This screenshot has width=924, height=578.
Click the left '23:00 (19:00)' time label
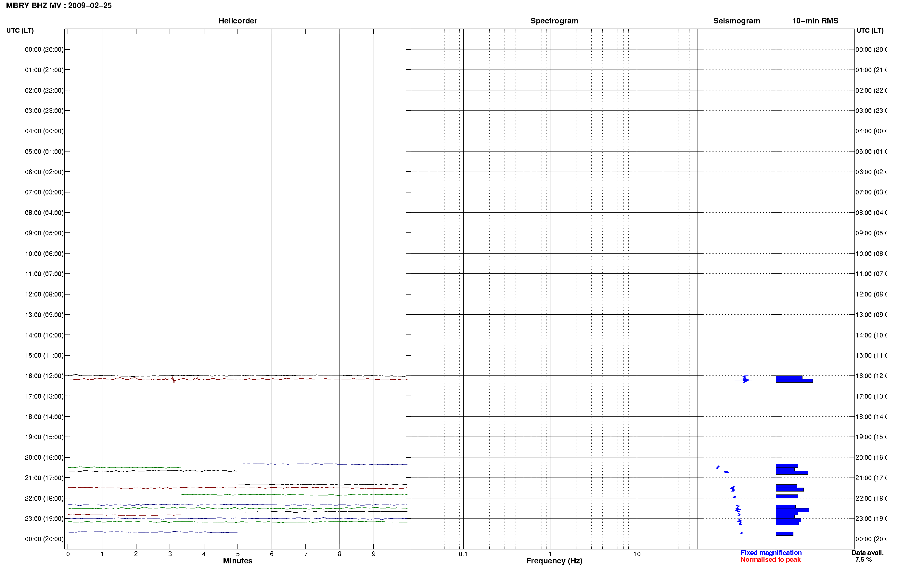pos(44,519)
